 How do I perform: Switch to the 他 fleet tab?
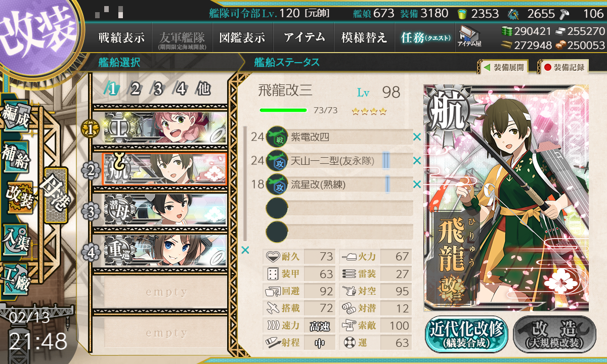[x=203, y=89]
